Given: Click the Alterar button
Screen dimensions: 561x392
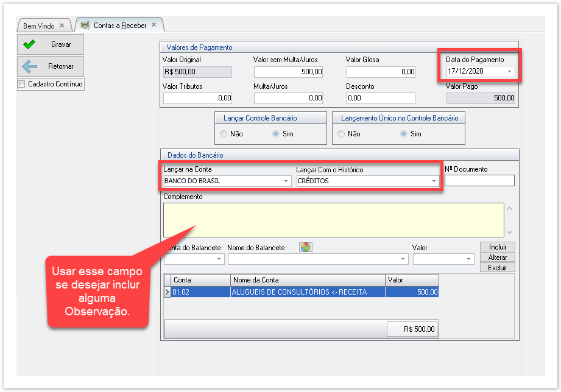Looking at the screenshot, I should click(x=497, y=257).
